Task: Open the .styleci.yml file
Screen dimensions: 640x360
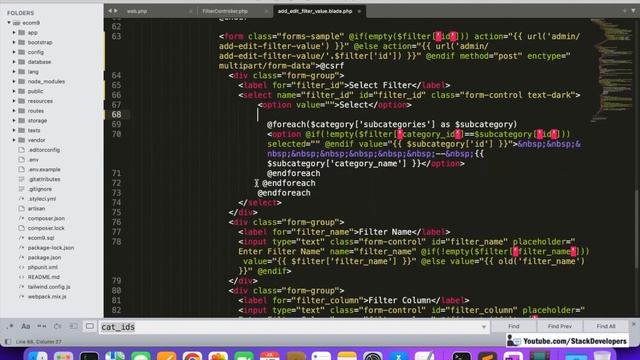Action: pos(42,199)
